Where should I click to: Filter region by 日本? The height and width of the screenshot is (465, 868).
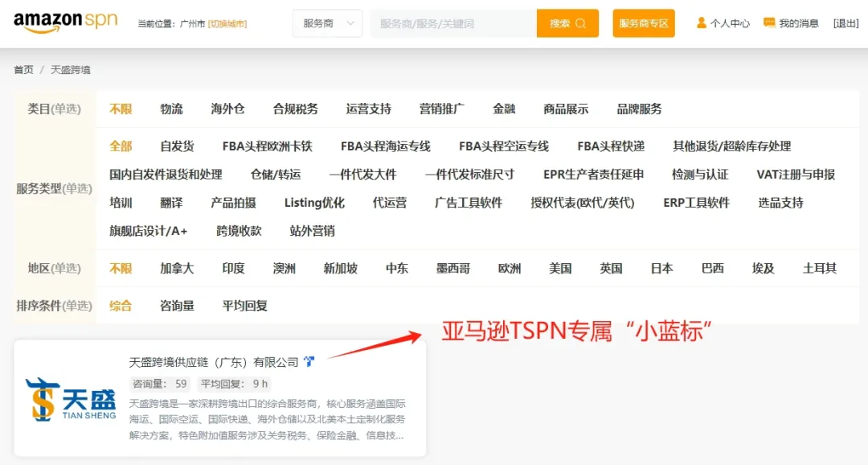click(x=662, y=269)
